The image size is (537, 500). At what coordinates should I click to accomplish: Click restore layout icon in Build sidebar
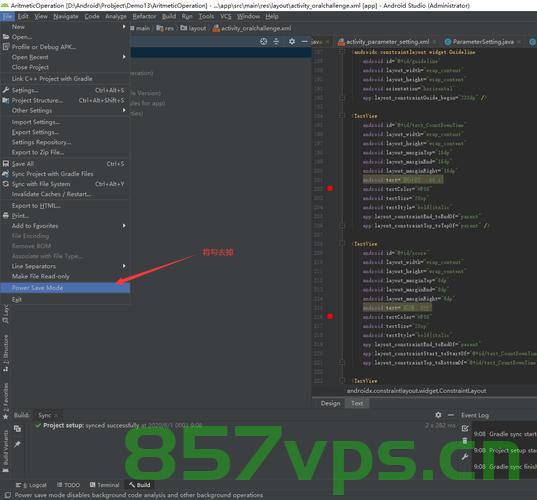tap(17, 428)
